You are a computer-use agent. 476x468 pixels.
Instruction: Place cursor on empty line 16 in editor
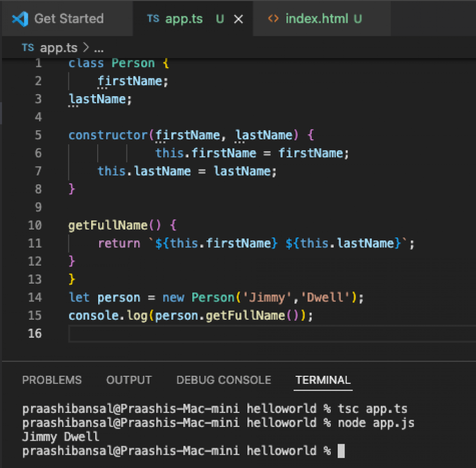[272, 334]
